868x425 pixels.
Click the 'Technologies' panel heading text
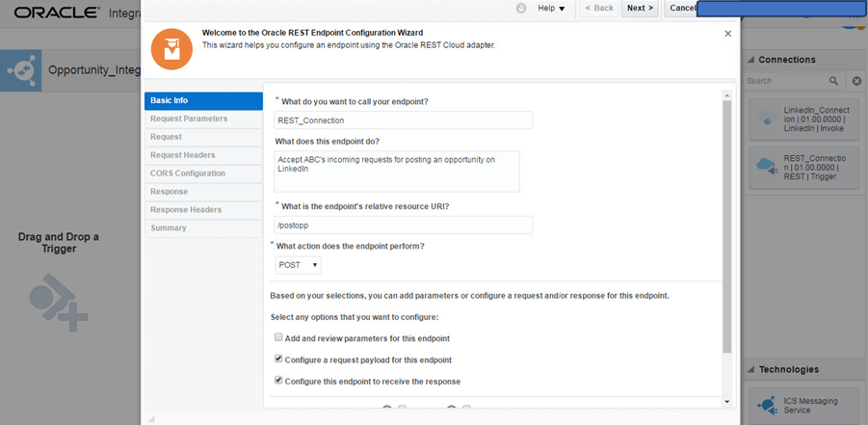click(789, 370)
